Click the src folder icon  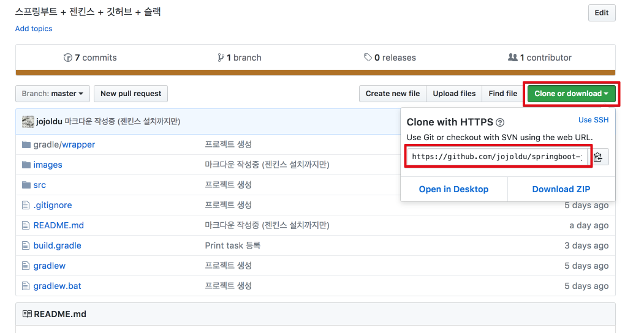26,185
